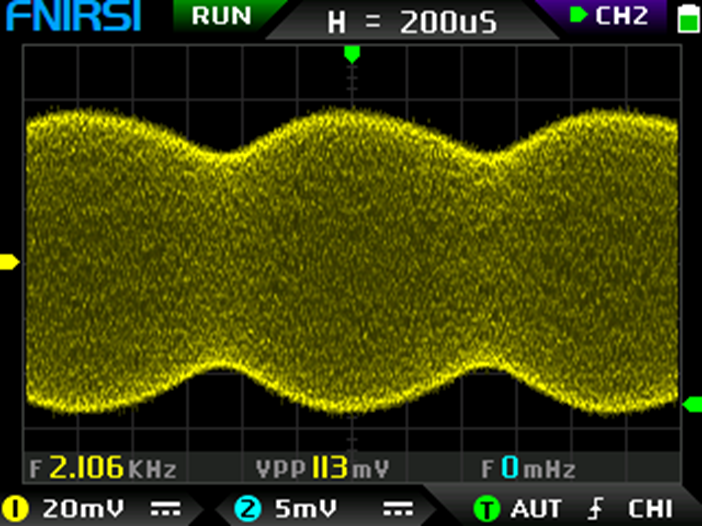Click the green trigger position marker at top
This screenshot has height=526, width=702.
351,52
